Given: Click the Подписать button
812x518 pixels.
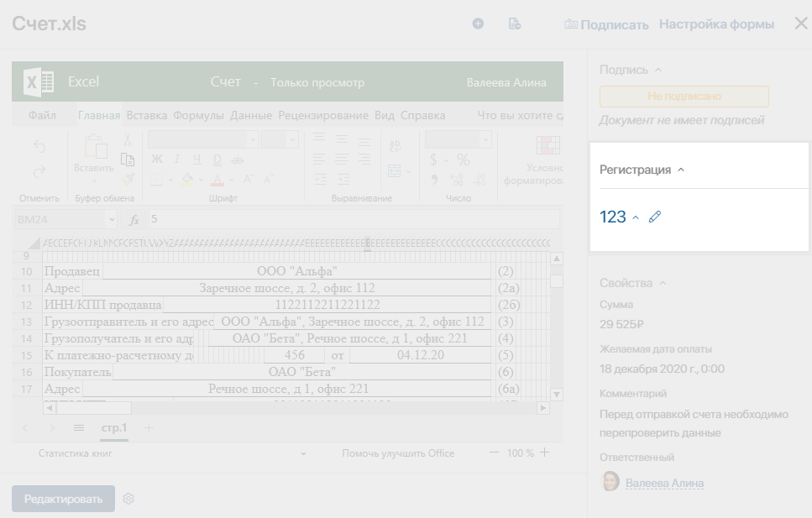Looking at the screenshot, I should pyautogui.click(x=606, y=24).
